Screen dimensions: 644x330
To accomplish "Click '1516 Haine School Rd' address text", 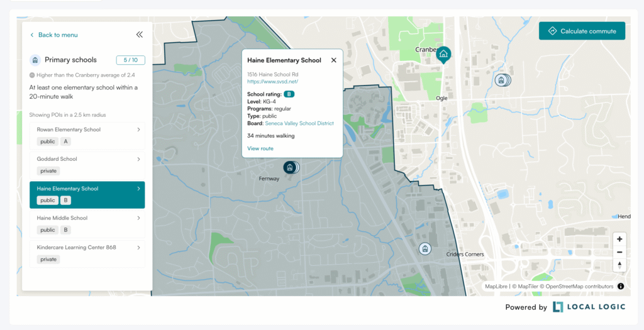I will coord(273,75).
